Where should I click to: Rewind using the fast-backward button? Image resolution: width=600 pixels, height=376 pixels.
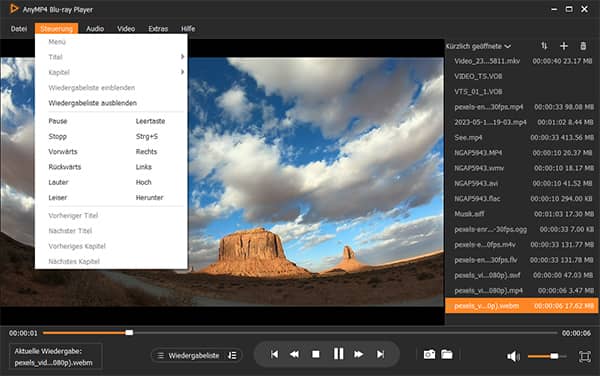point(294,355)
